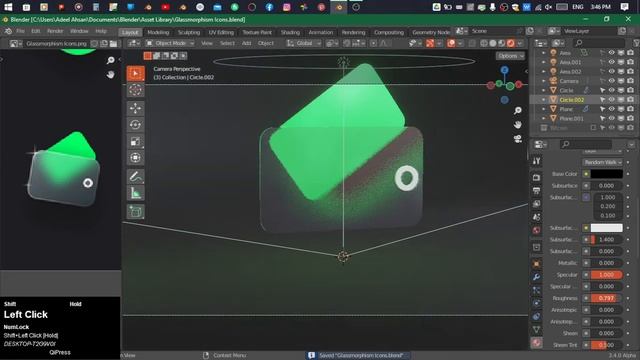
Task: Click the viewport zoom magnifier icon
Action: click(518, 111)
